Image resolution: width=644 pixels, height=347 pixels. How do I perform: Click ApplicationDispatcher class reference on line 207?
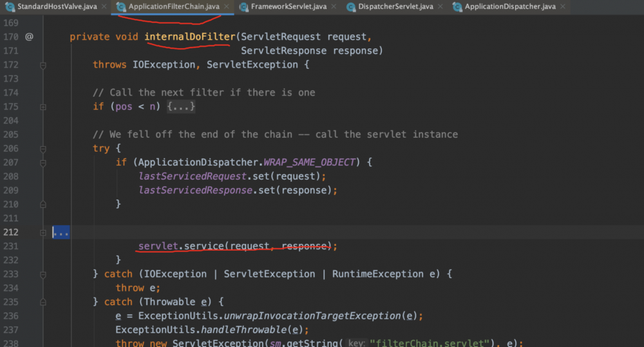pyautogui.click(x=198, y=162)
